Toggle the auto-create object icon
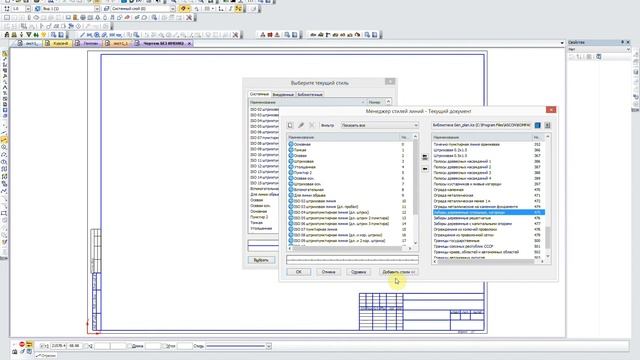 pyautogui.click(x=29, y=344)
